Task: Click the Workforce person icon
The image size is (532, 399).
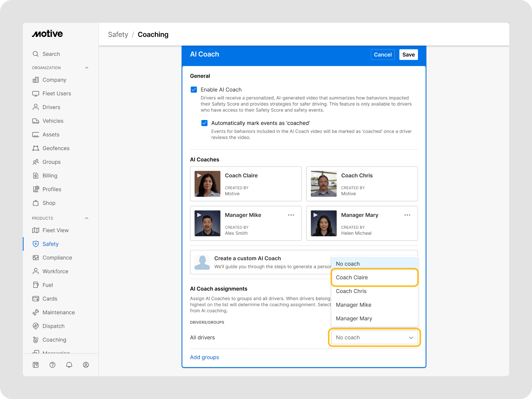Action: 36,271
